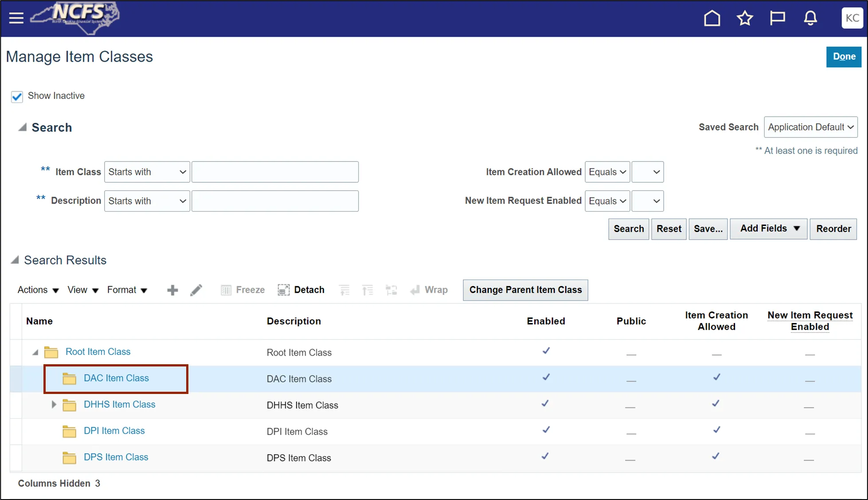Open the Saved Search dropdown

(x=810, y=127)
